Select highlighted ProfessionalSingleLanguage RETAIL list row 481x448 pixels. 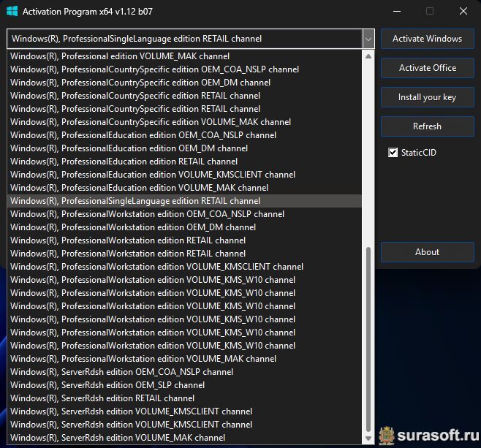coord(184,201)
